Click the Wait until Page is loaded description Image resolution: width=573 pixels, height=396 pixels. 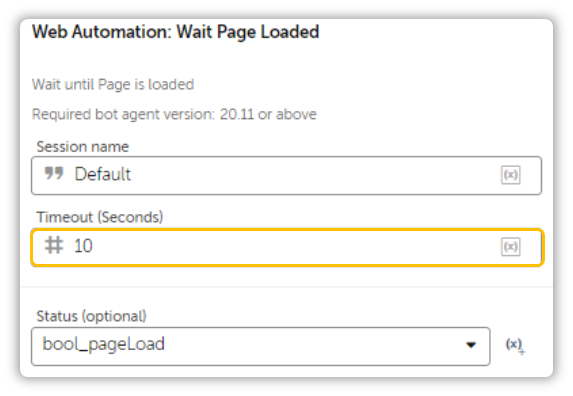click(113, 85)
